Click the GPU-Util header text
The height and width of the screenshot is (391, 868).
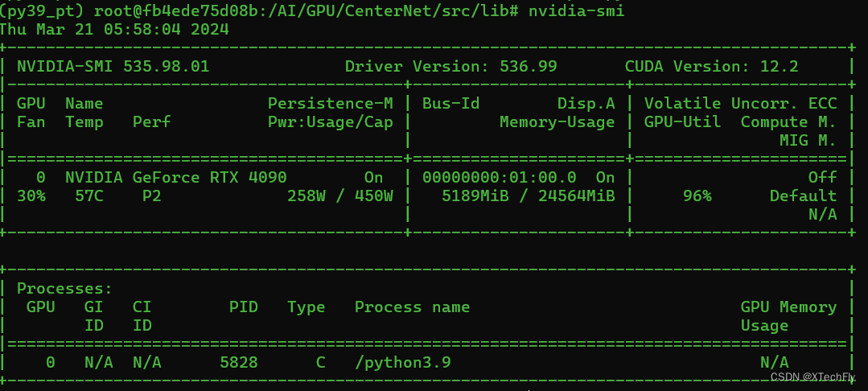coord(682,121)
